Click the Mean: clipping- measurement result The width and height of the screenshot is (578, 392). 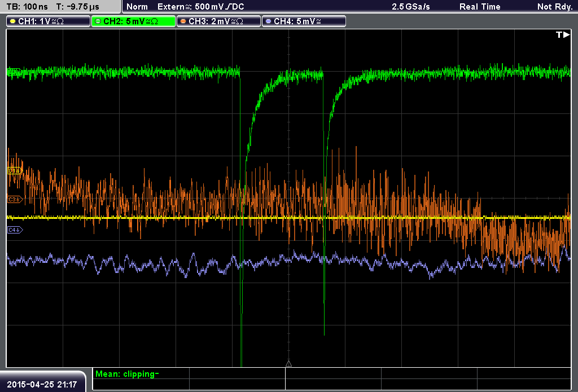127,374
